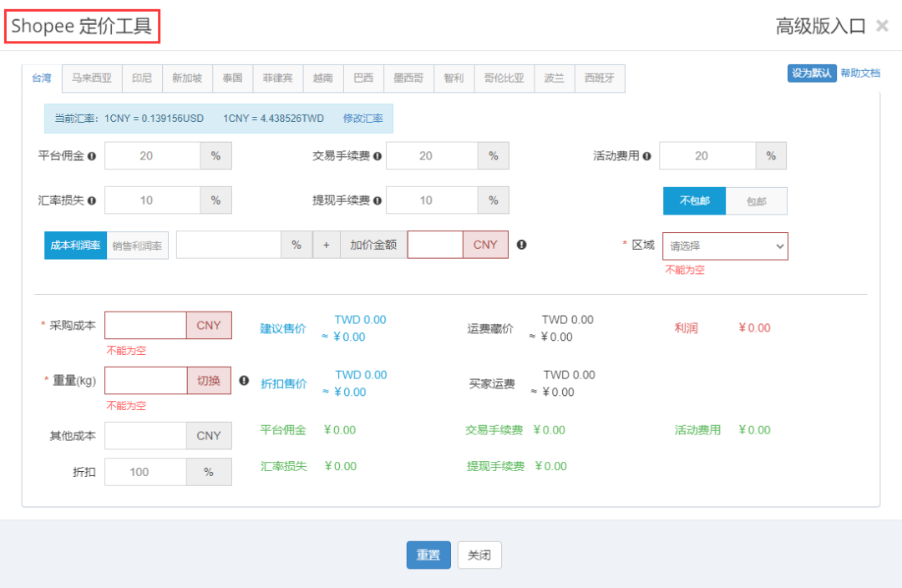Screen dimensions: 902x588
Task: Open the 区域 请选择 dropdown
Action: [x=724, y=246]
